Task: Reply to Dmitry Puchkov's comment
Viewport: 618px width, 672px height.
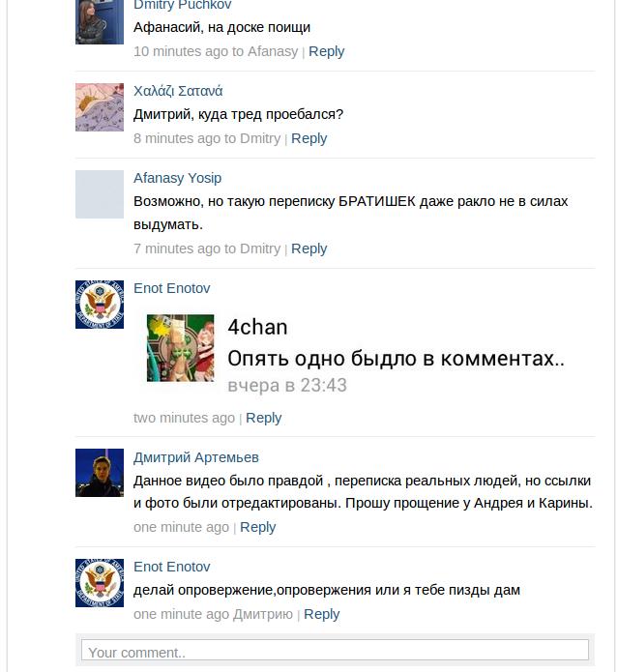Action: tap(327, 51)
